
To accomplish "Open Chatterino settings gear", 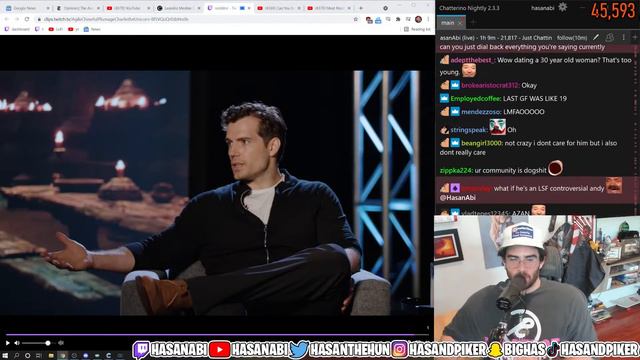I will click(x=562, y=7).
